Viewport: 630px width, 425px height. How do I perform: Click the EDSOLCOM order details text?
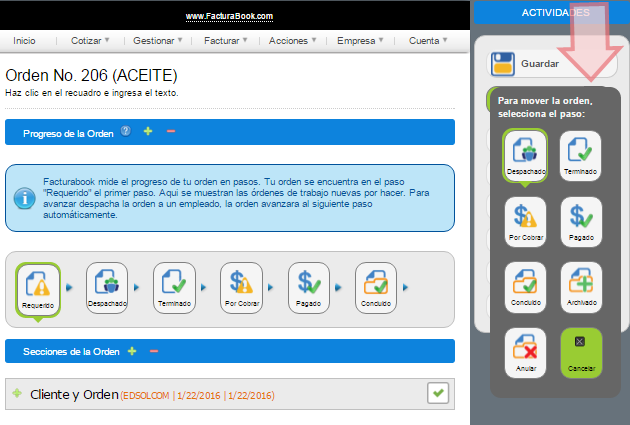197,396
